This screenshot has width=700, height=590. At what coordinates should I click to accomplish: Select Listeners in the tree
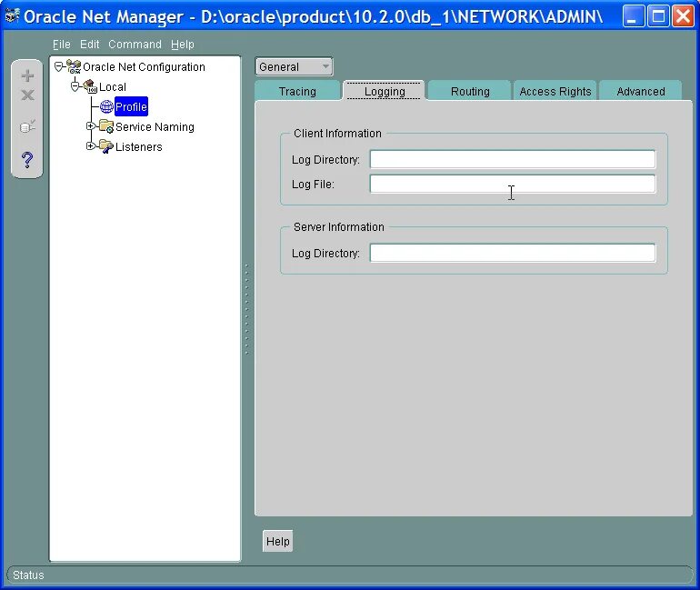click(x=138, y=147)
